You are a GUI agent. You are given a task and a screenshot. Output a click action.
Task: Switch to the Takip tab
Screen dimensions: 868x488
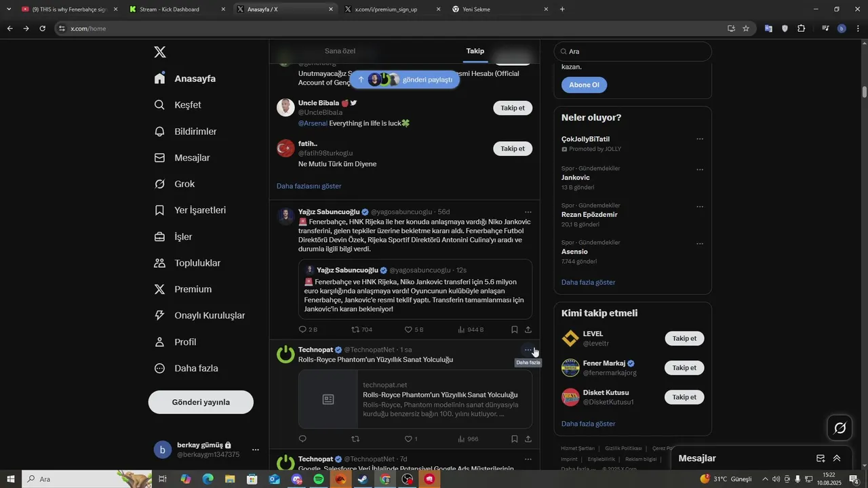[x=475, y=51]
